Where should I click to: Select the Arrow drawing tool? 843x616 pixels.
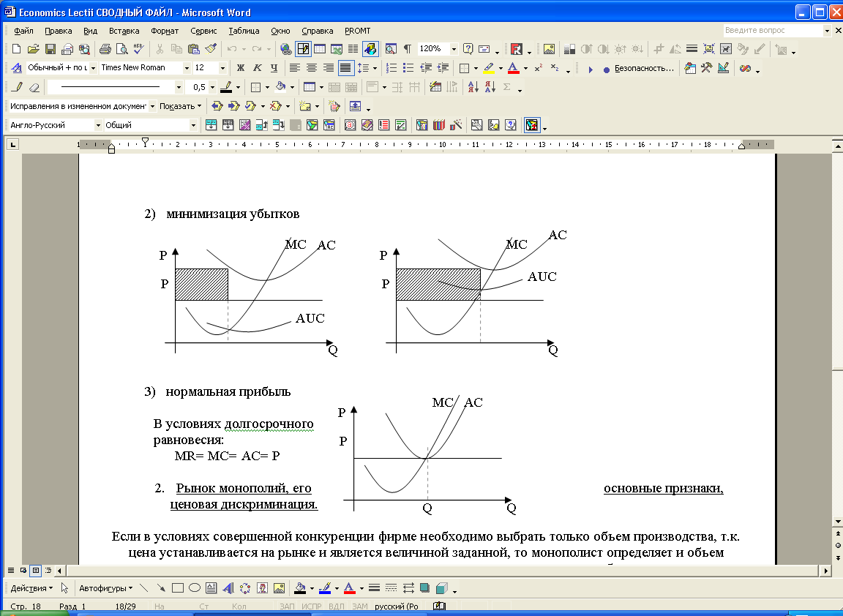click(161, 588)
